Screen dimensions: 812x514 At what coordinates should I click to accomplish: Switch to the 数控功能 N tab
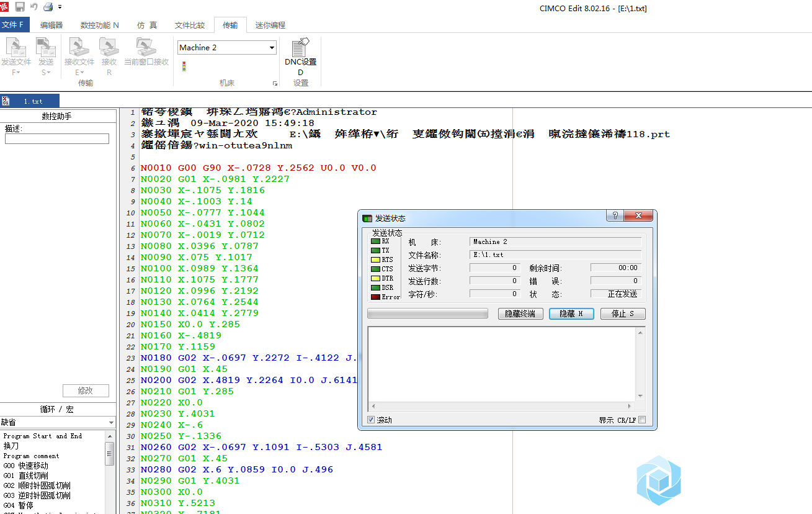(x=100, y=25)
